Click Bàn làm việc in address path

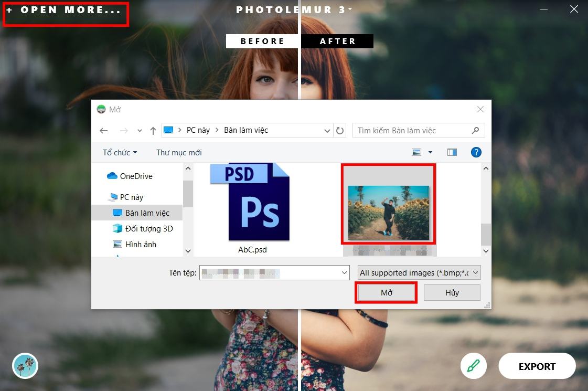pos(246,130)
